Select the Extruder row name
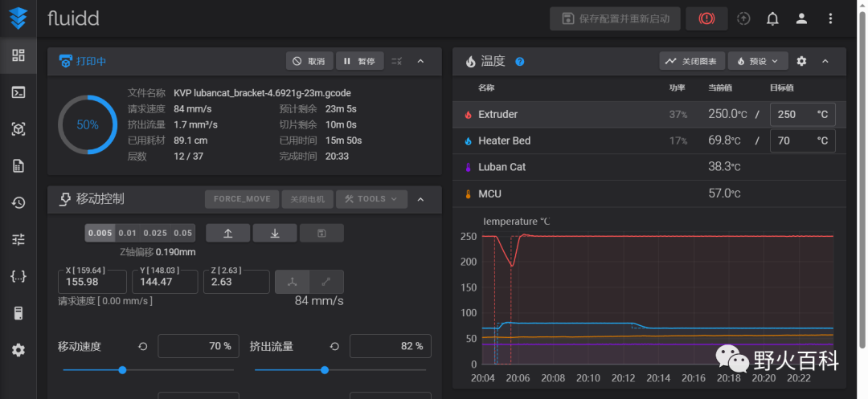Screen dimensions: 868x399 pos(497,114)
